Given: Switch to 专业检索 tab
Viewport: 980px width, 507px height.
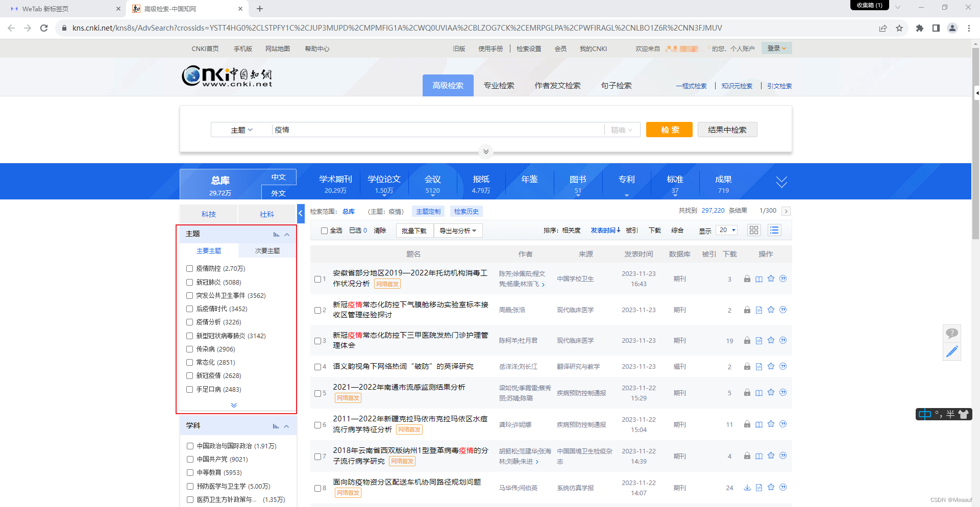Looking at the screenshot, I should point(499,86).
